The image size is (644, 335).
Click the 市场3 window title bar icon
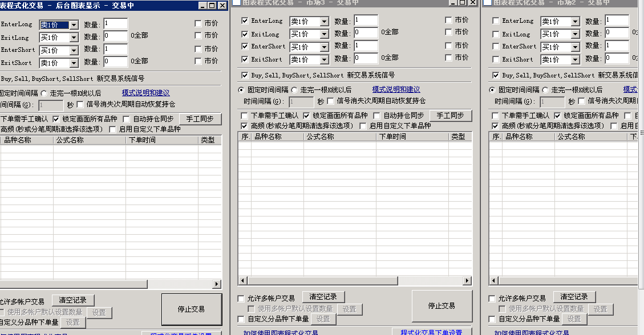tap(237, 3)
